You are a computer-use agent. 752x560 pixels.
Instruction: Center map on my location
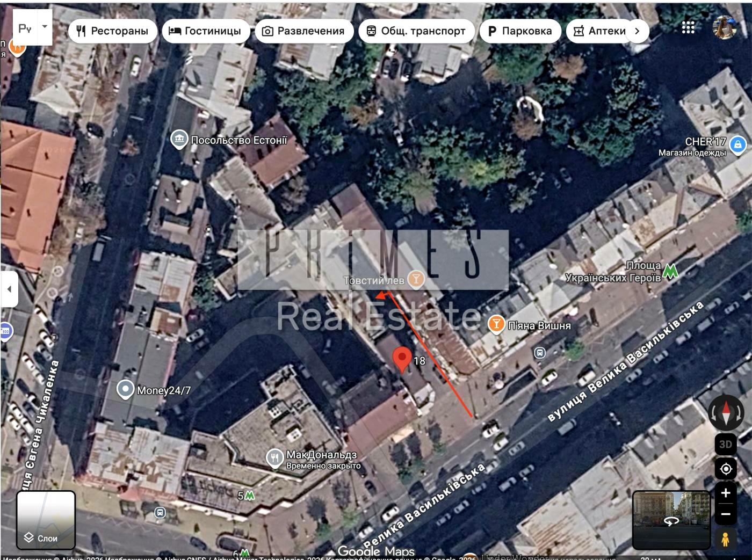[726, 469]
